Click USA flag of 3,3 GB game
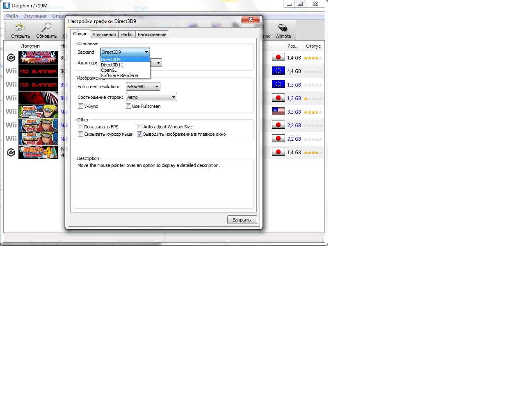525x420 pixels. (x=278, y=111)
